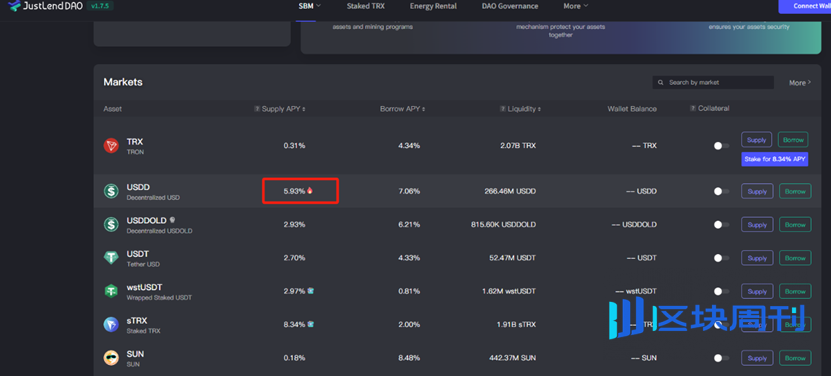Screen dimensions: 831x376
Task: Toggle collateral for USDD
Action: coord(721,191)
